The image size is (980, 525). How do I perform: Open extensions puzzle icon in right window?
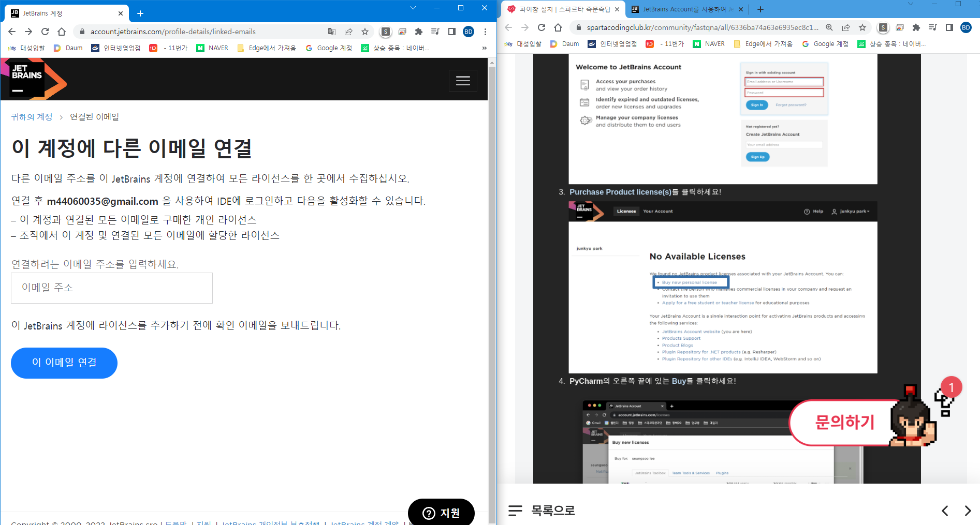click(x=916, y=27)
